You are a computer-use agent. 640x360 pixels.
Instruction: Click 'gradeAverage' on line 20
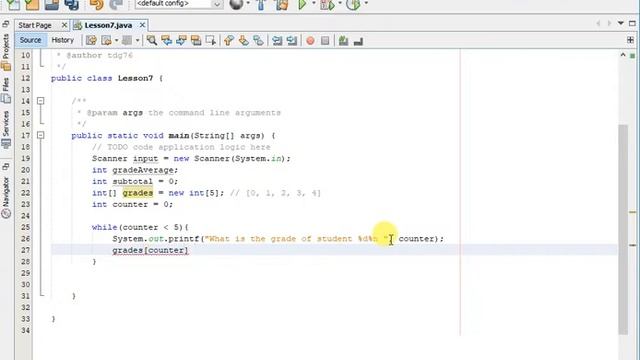(x=143, y=170)
